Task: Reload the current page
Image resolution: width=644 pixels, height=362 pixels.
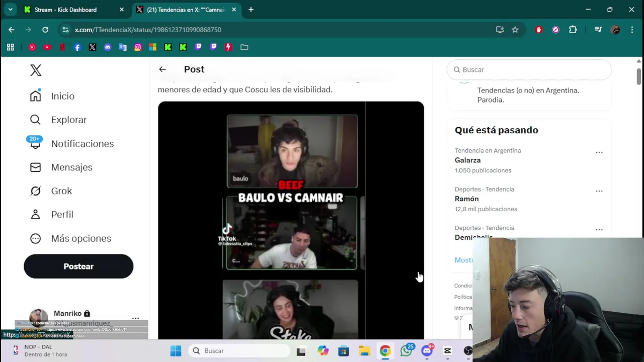Action: point(45,30)
